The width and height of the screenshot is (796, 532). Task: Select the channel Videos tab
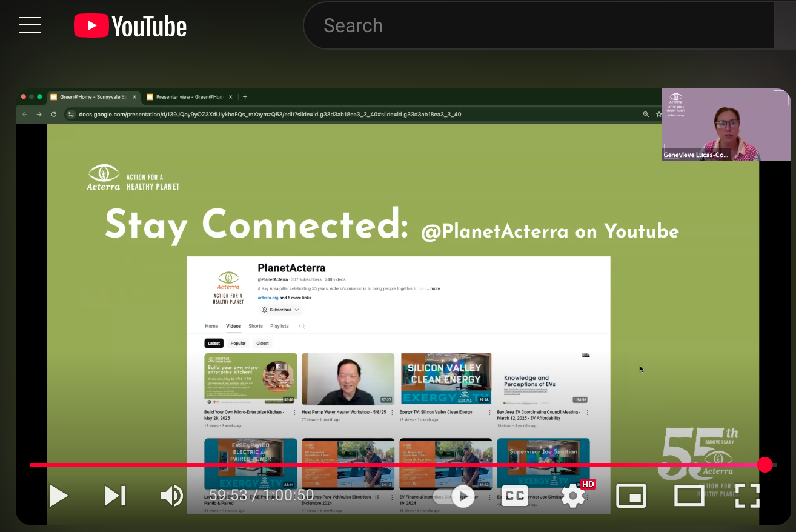233,326
